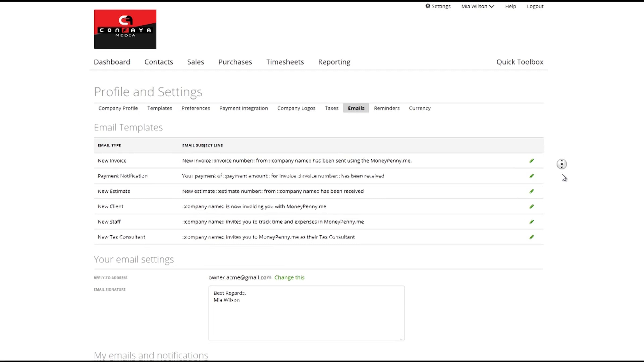Edit the Payment Notification email template

[x=532, y=176]
